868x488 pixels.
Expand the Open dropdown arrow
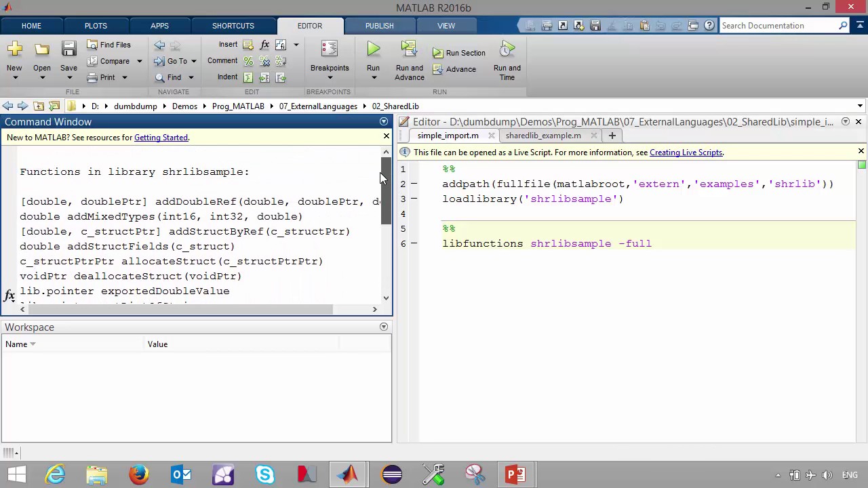42,78
